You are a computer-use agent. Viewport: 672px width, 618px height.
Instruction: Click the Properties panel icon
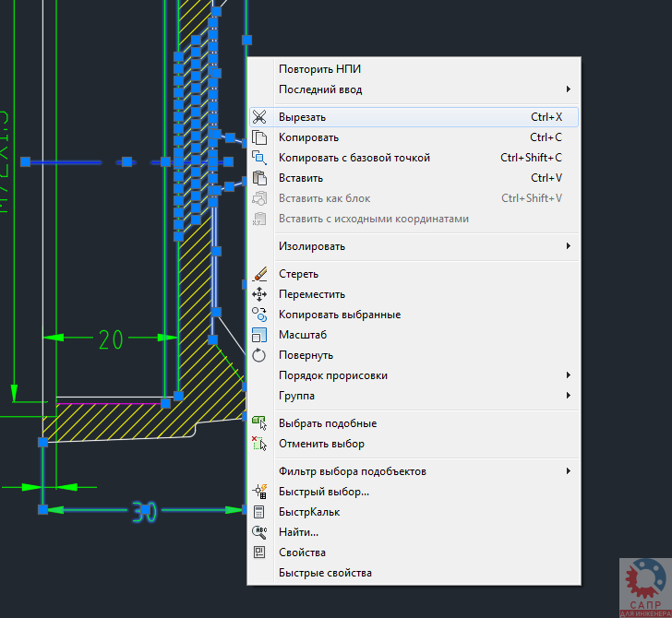click(x=259, y=553)
